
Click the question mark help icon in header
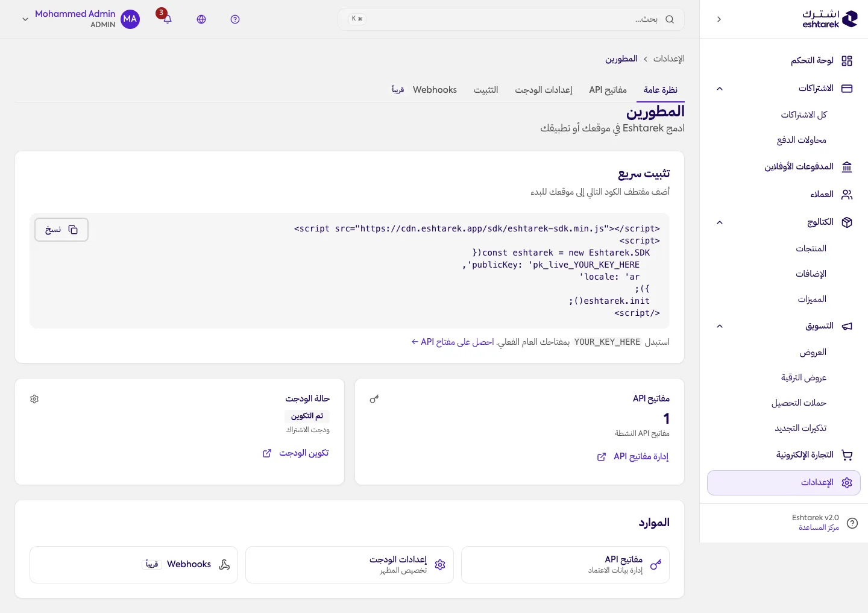click(235, 19)
